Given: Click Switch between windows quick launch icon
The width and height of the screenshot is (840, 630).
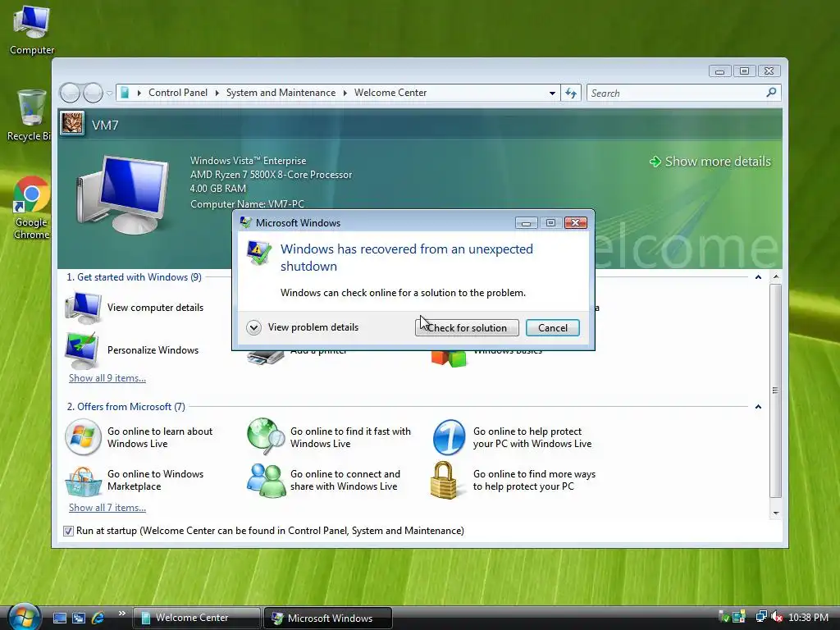Looking at the screenshot, I should (x=79, y=618).
